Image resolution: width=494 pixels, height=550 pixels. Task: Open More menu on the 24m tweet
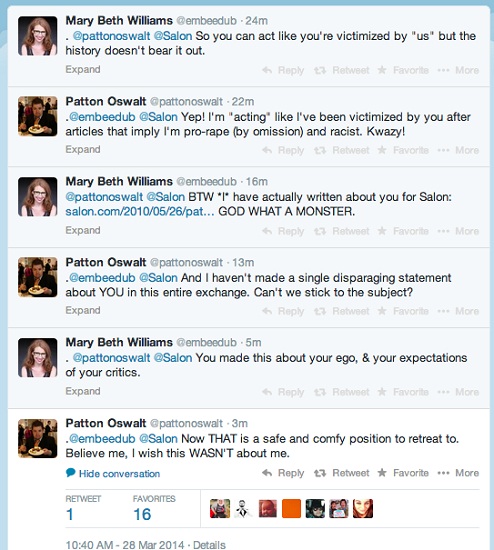coord(458,70)
